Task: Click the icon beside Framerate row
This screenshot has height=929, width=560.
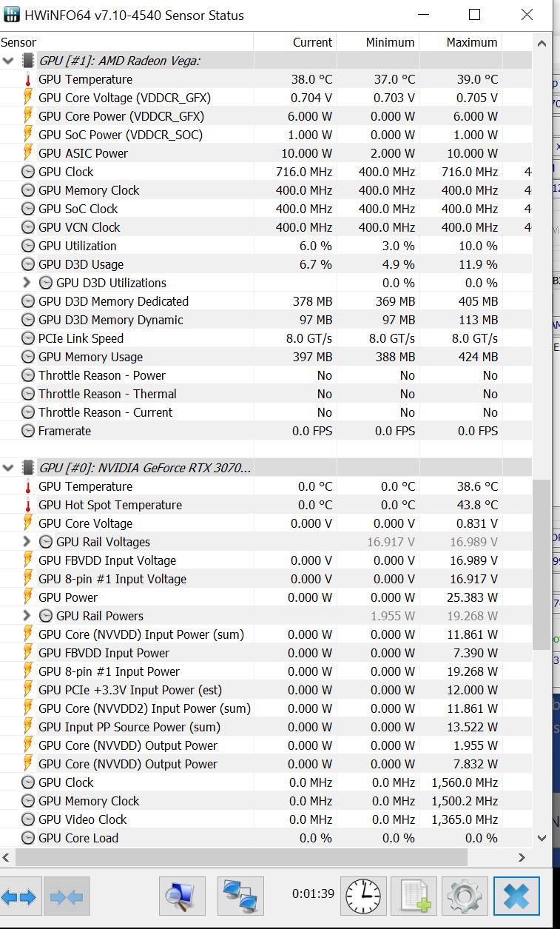Action: (x=28, y=431)
